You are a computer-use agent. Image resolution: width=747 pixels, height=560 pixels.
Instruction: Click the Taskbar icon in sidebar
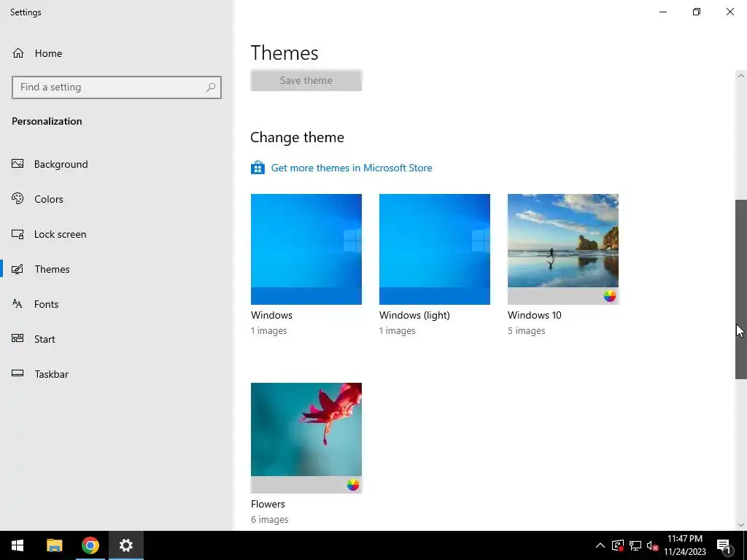pos(18,373)
